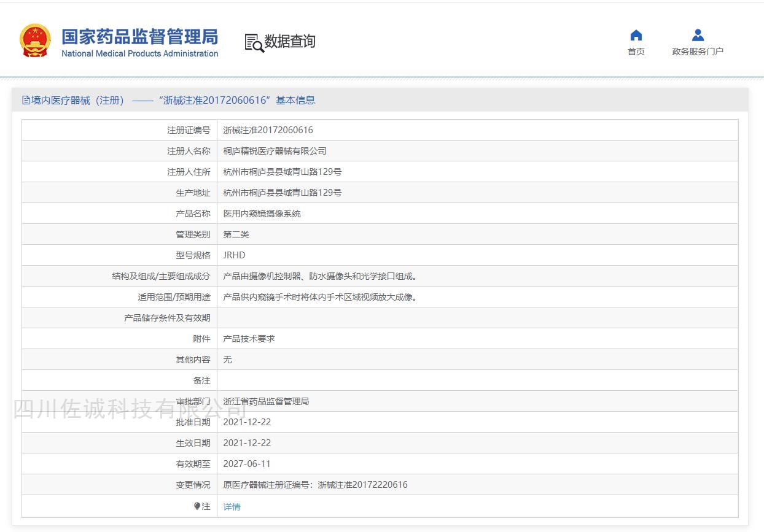Click 原医疗器械注册证编号 change record text
764x532 pixels.
[x=315, y=485]
